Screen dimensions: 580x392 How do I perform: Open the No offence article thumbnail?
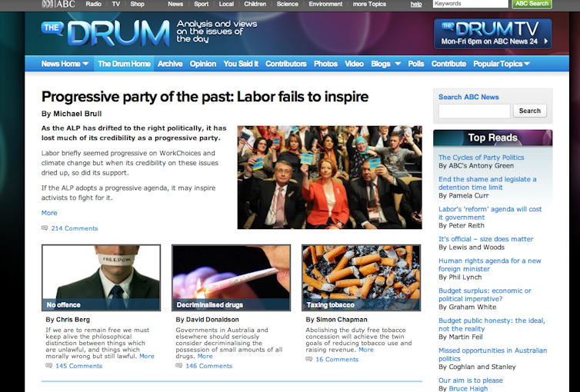101,277
